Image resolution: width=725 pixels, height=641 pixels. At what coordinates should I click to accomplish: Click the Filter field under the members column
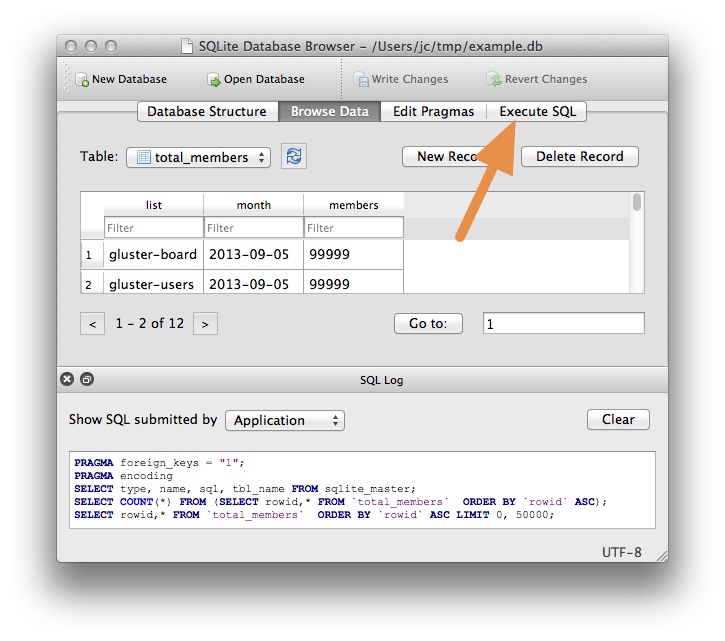[x=354, y=228]
